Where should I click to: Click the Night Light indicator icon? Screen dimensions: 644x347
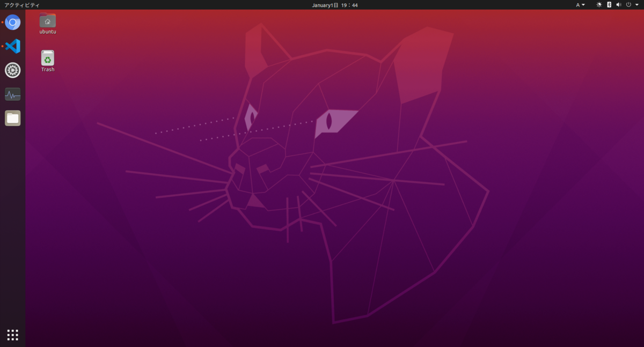pos(599,5)
